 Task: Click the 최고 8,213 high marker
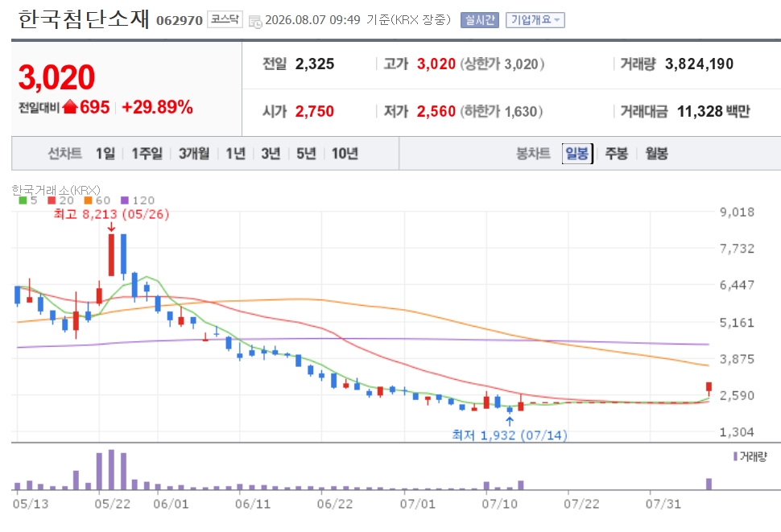pyautogui.click(x=112, y=215)
